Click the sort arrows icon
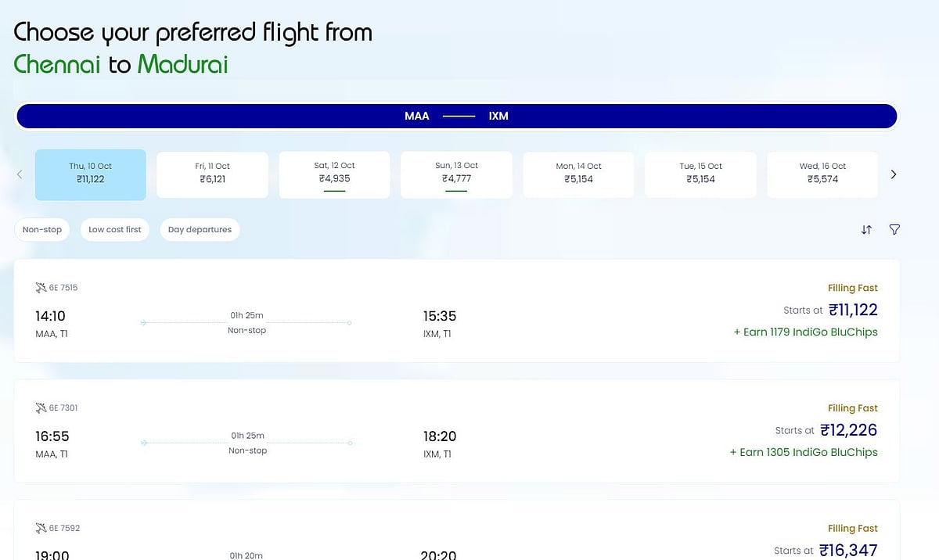 pyautogui.click(x=866, y=230)
